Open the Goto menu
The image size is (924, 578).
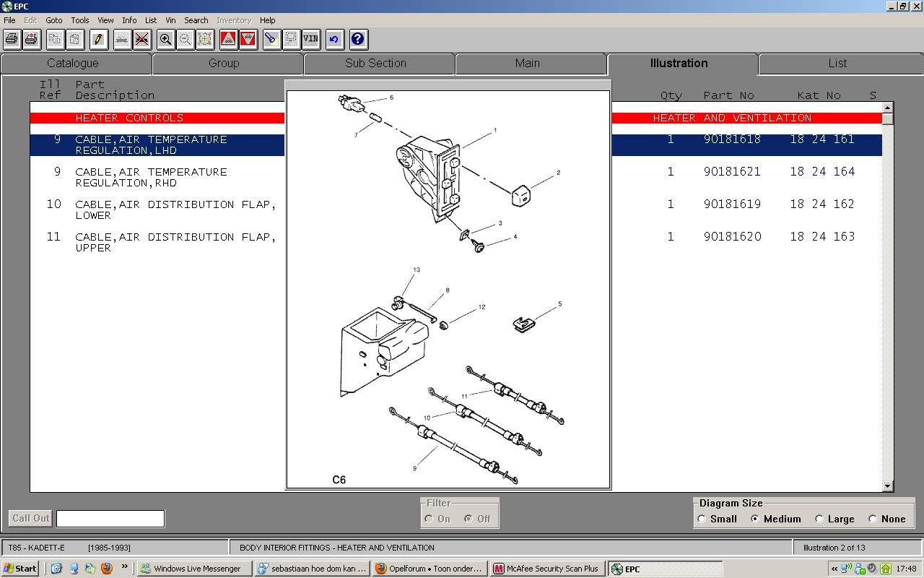coord(54,20)
